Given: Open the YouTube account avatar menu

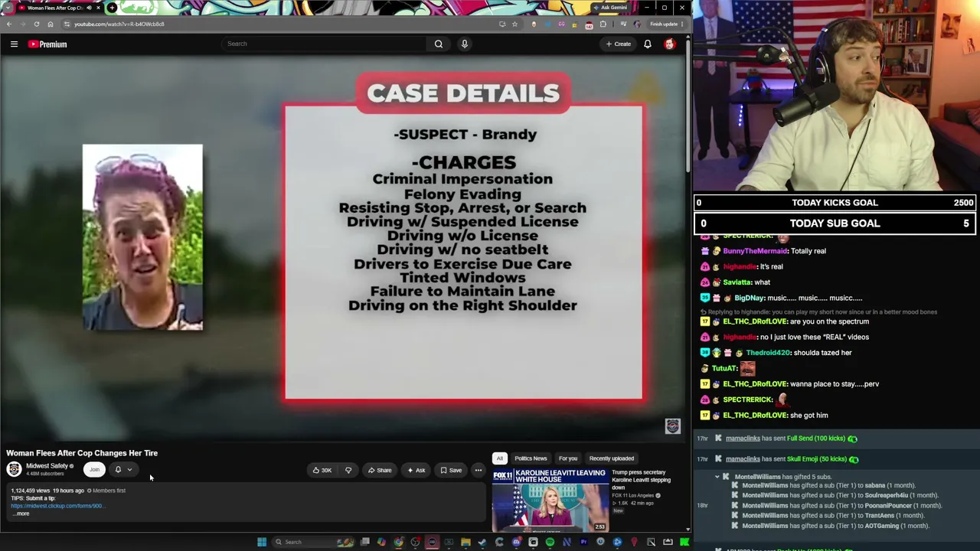Looking at the screenshot, I should 669,44.
